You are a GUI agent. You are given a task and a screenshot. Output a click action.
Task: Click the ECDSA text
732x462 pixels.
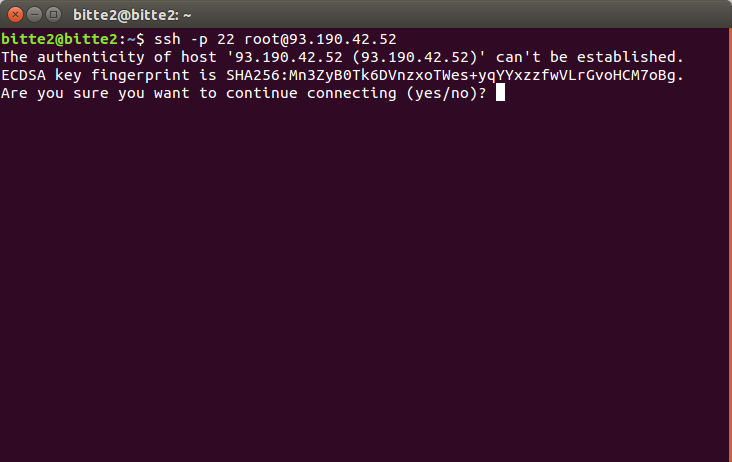tap(23, 75)
